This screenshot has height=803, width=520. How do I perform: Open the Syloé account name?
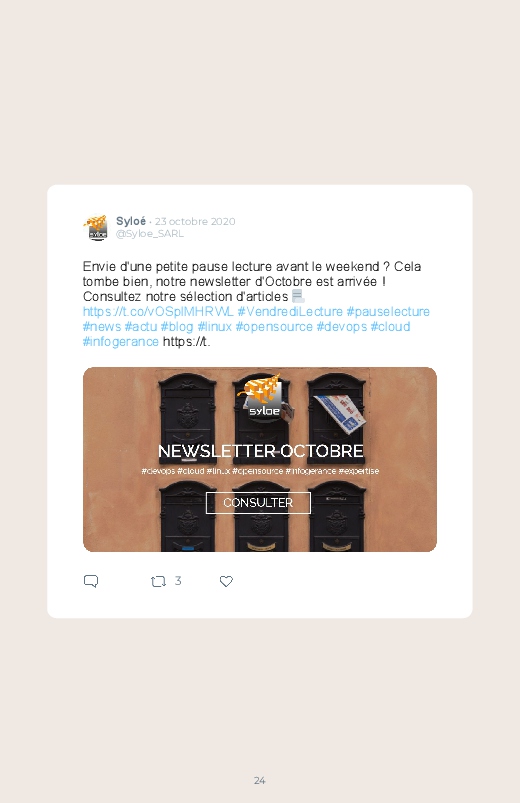[x=131, y=221]
